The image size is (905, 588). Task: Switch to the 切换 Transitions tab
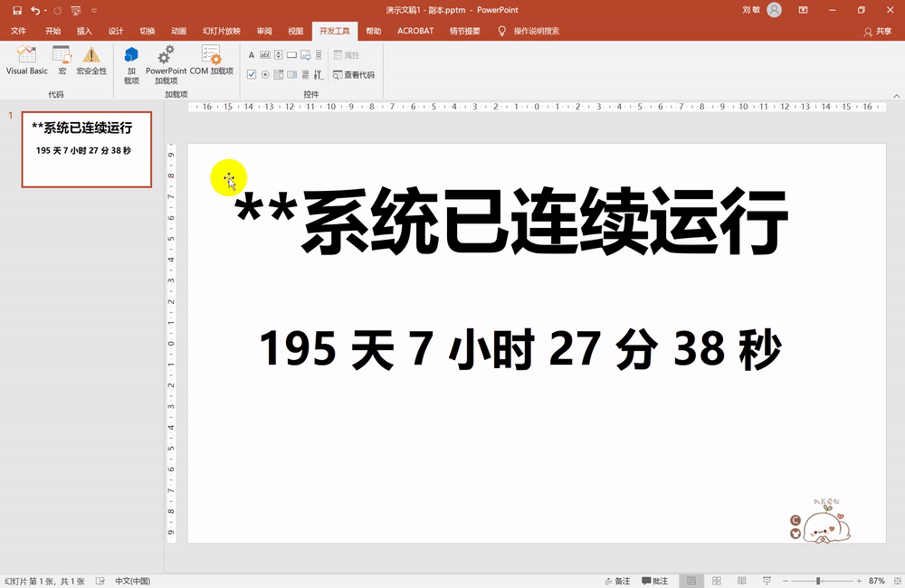coord(148,31)
